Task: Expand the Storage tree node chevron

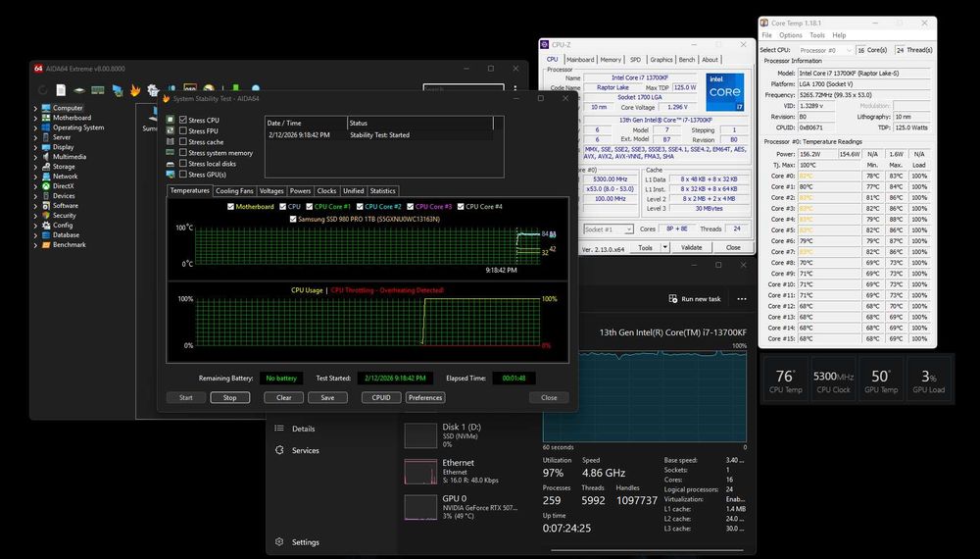Action: [35, 167]
